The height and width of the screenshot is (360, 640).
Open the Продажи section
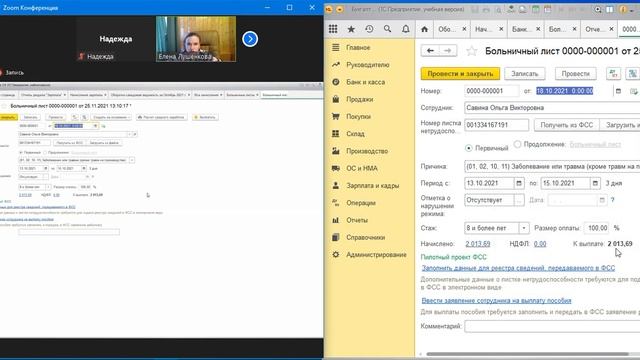coord(359,99)
